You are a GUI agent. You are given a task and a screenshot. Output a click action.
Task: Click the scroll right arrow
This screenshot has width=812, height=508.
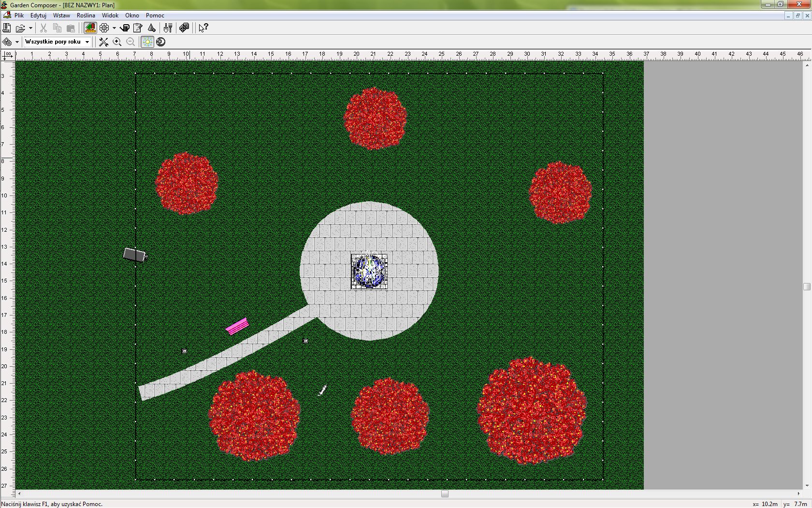point(798,494)
